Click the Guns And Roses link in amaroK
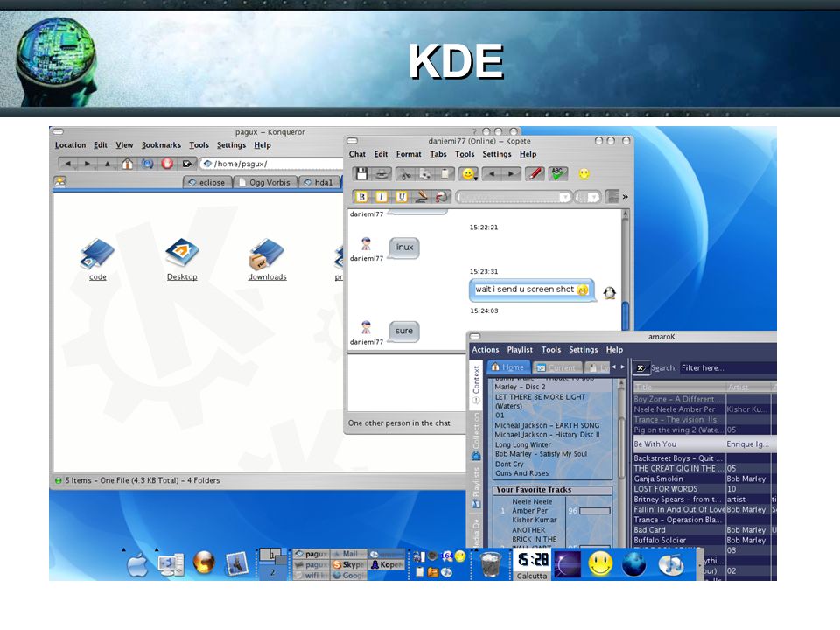This screenshot has height=630, width=840. (521, 473)
